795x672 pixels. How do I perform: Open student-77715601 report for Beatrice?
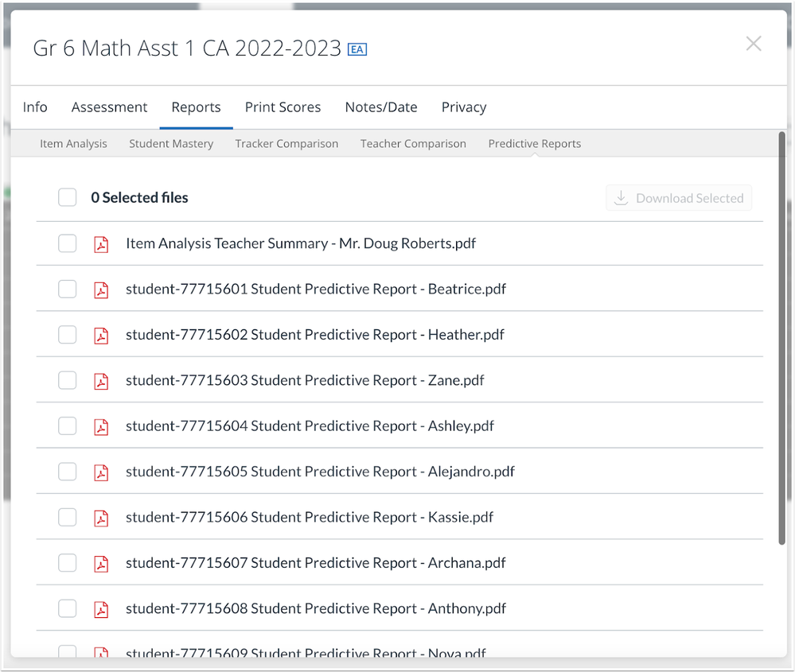click(316, 289)
